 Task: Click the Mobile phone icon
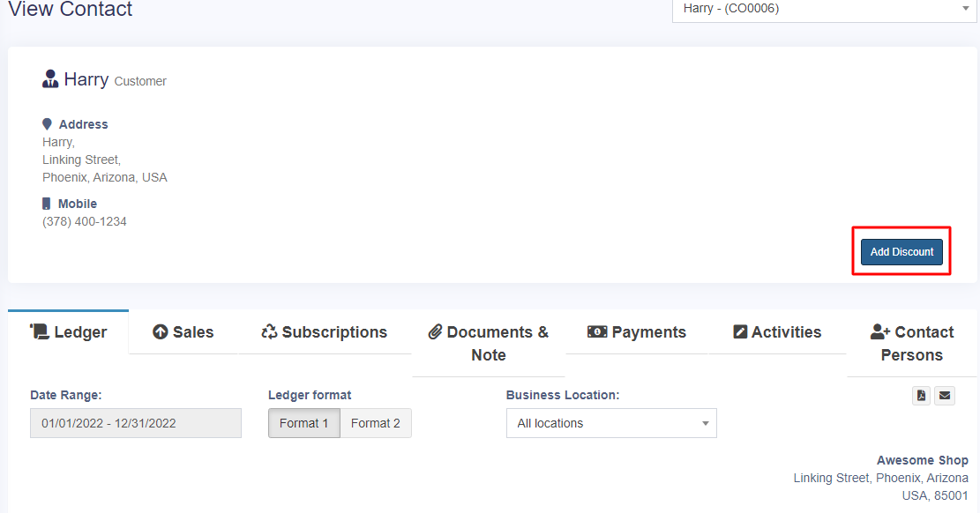click(x=47, y=204)
